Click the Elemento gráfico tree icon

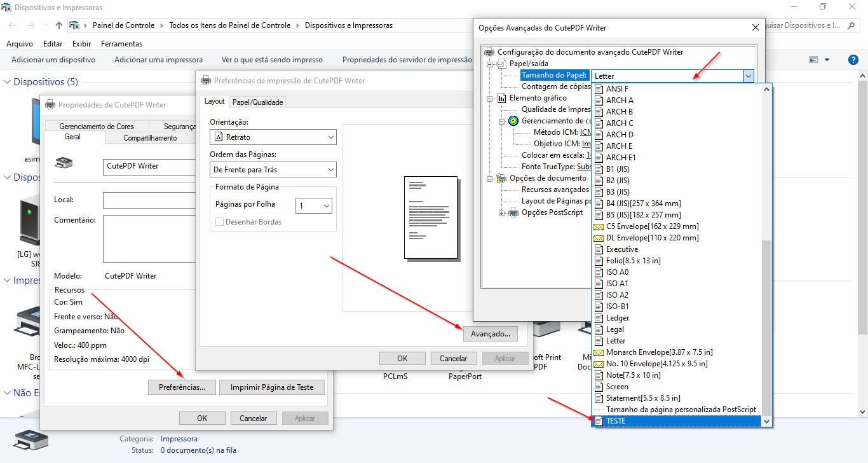[501, 98]
